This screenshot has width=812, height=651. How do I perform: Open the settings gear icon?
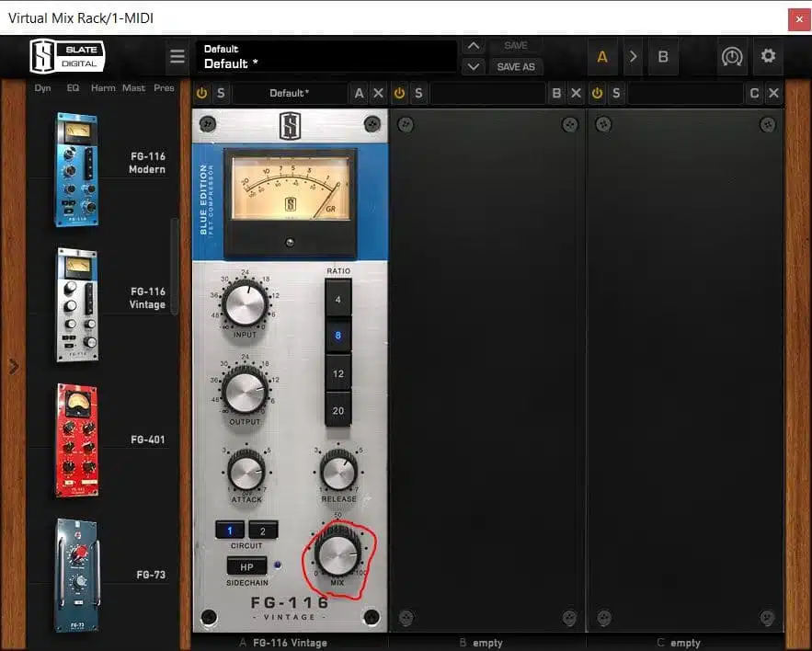[768, 56]
